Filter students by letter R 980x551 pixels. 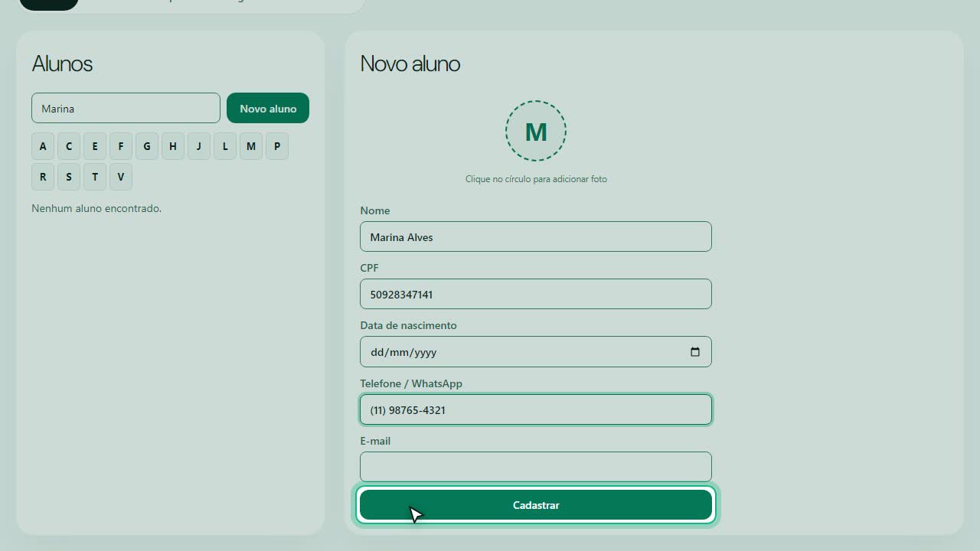coord(43,177)
